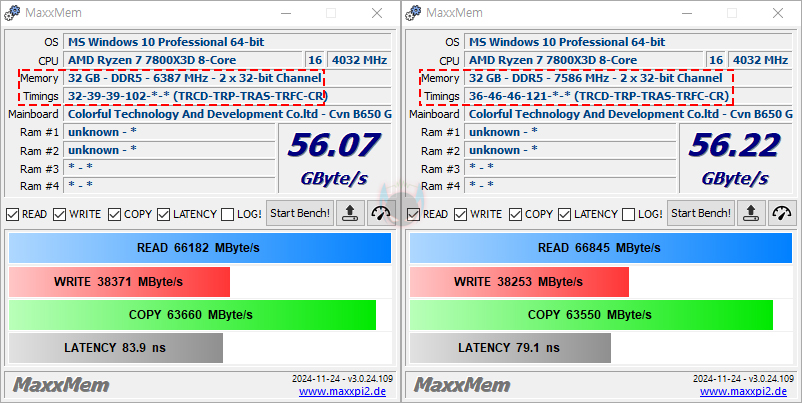Click READ 66845 MByte/s bar
This screenshot has width=802, height=403.
tap(601, 248)
